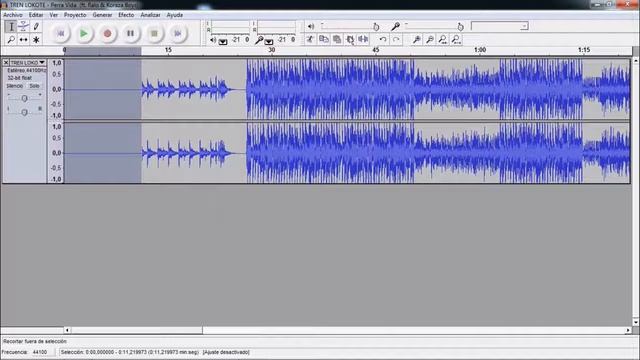Open input meter microphone dropdown
Image resolution: width=640 pixels, height=360 pixels.
click(x=269, y=41)
